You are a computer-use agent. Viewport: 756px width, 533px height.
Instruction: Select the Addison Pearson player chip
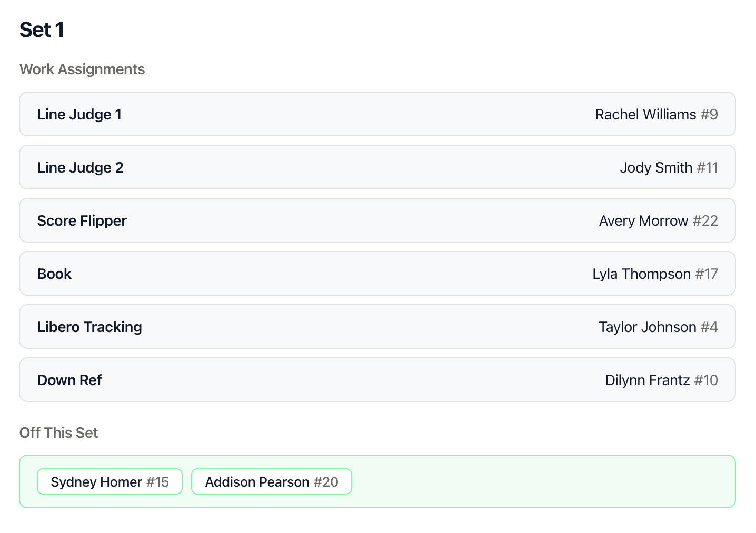point(272,482)
